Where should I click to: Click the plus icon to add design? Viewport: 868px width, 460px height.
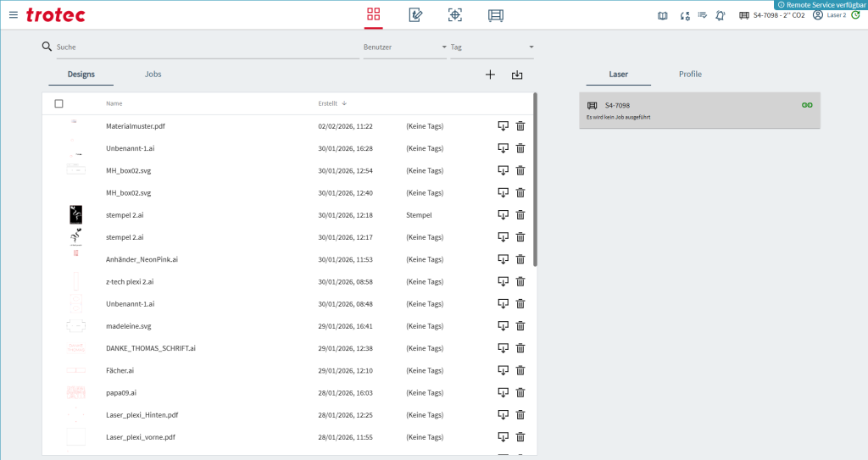[490, 75]
